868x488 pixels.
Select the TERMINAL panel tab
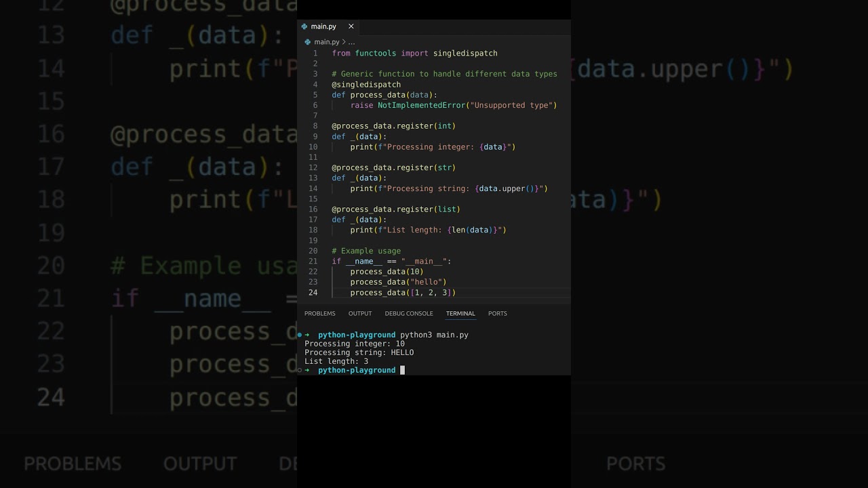coord(460,313)
